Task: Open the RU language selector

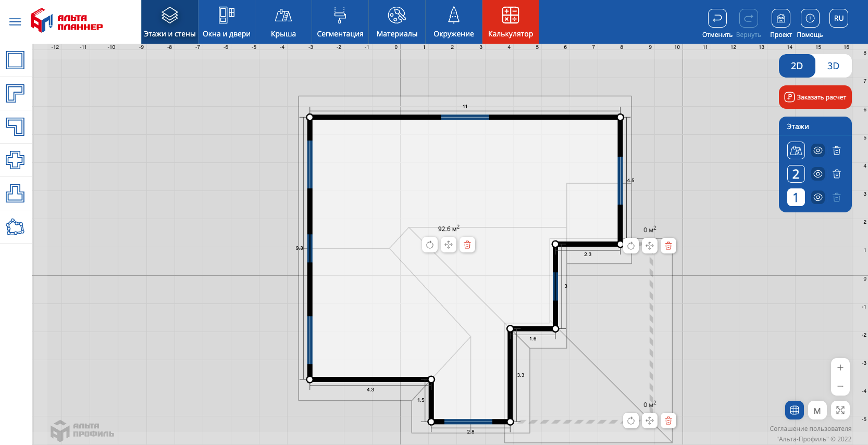Action: click(838, 19)
